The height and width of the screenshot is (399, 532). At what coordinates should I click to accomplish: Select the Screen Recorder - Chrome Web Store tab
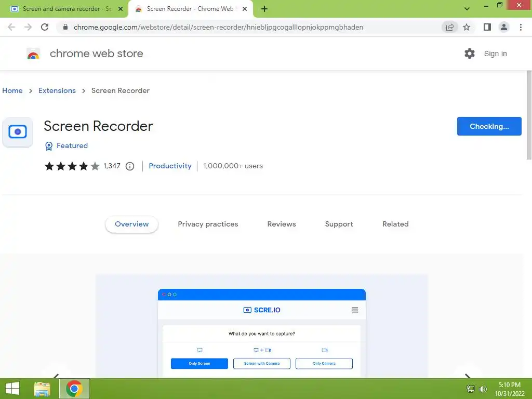tap(190, 9)
